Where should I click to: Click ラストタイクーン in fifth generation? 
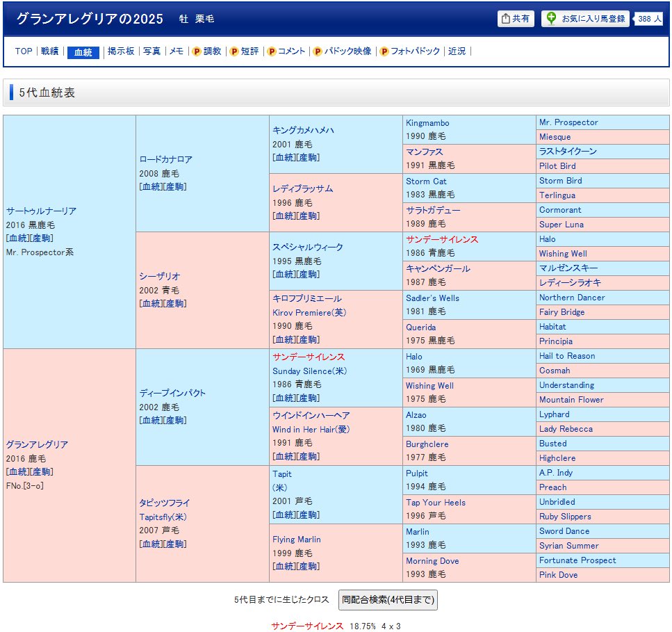(568, 151)
